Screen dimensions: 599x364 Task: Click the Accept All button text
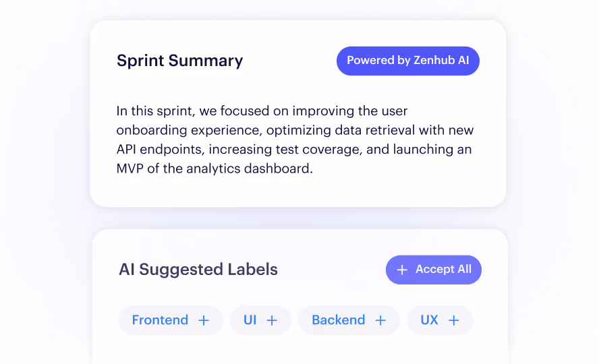pyautogui.click(x=444, y=269)
